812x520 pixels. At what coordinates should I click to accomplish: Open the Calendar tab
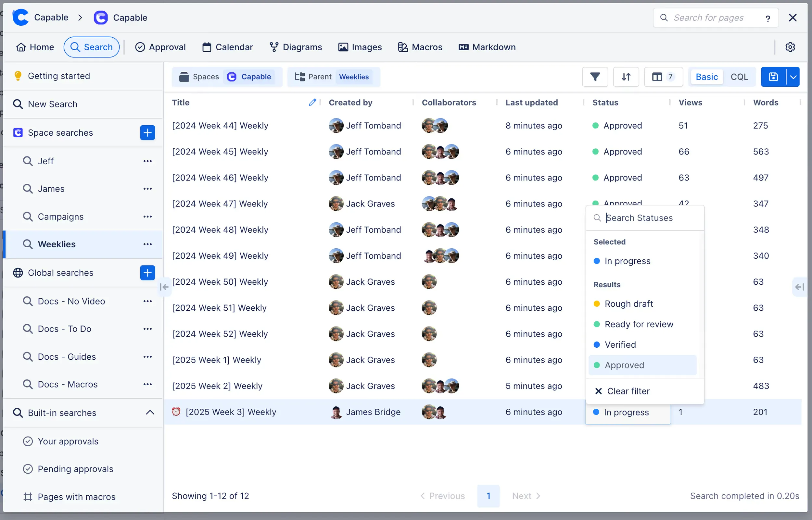[228, 47]
